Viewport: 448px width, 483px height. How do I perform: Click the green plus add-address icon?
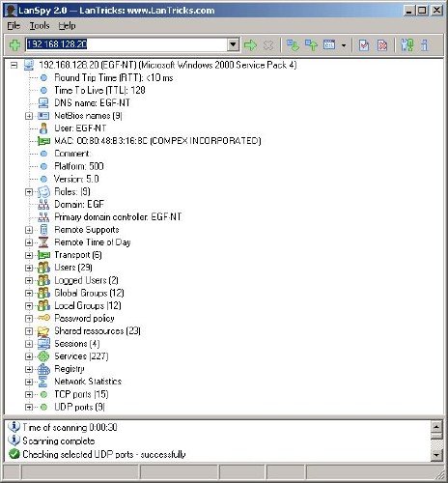[14, 45]
